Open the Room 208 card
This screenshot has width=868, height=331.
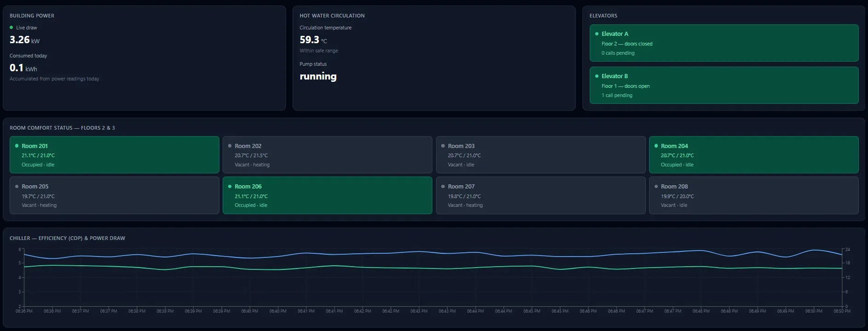pos(753,195)
